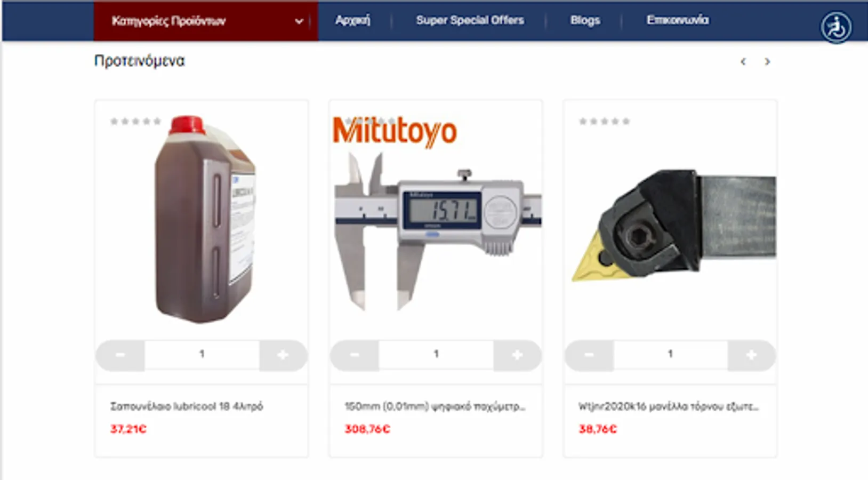
Task: Expand the Κατηγορίες Προϊόντων dropdown
Action: pos(206,21)
